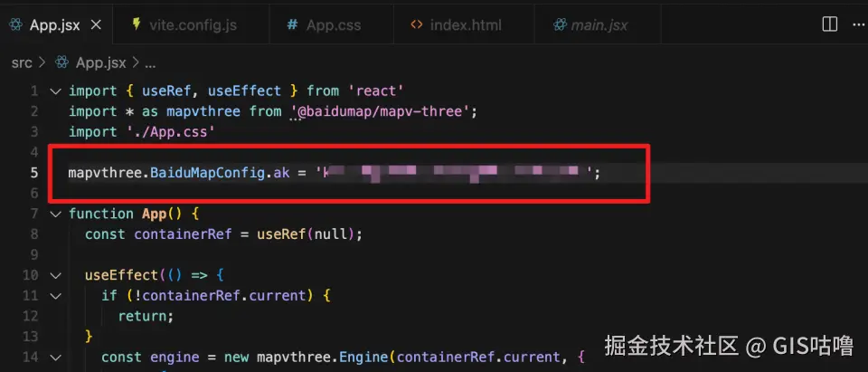Collapse the function App fold arrow
Image resolution: width=868 pixels, height=372 pixels.
[55, 214]
